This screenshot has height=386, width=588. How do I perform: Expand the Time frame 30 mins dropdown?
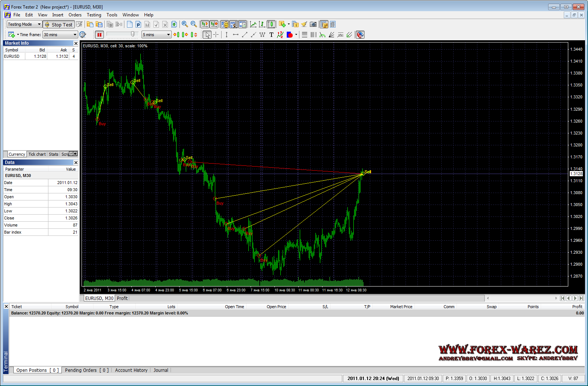[60, 35]
